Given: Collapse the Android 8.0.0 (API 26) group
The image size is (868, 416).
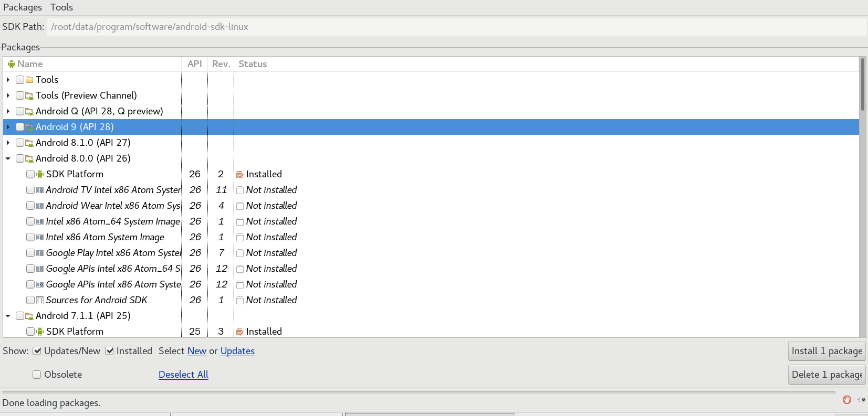Looking at the screenshot, I should click(x=8, y=158).
